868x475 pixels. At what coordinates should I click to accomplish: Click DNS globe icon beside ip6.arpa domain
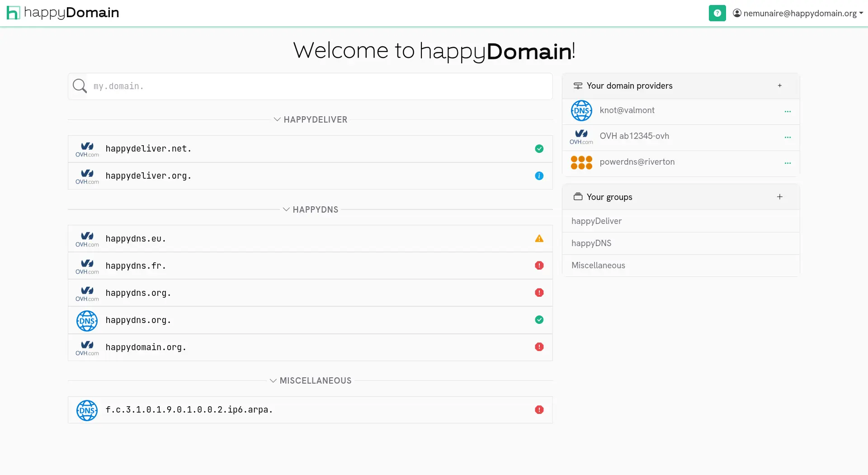click(x=87, y=410)
